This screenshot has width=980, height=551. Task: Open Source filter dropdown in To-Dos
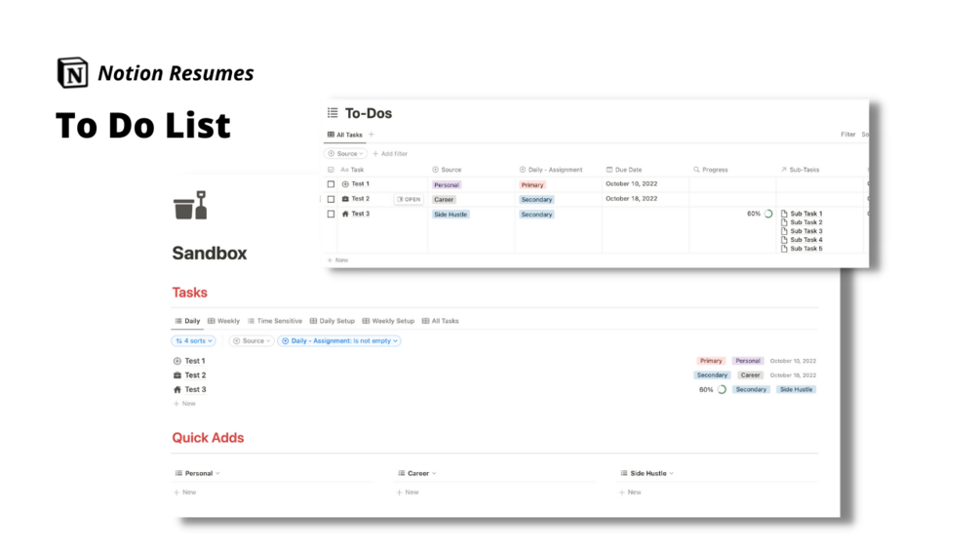coord(345,154)
